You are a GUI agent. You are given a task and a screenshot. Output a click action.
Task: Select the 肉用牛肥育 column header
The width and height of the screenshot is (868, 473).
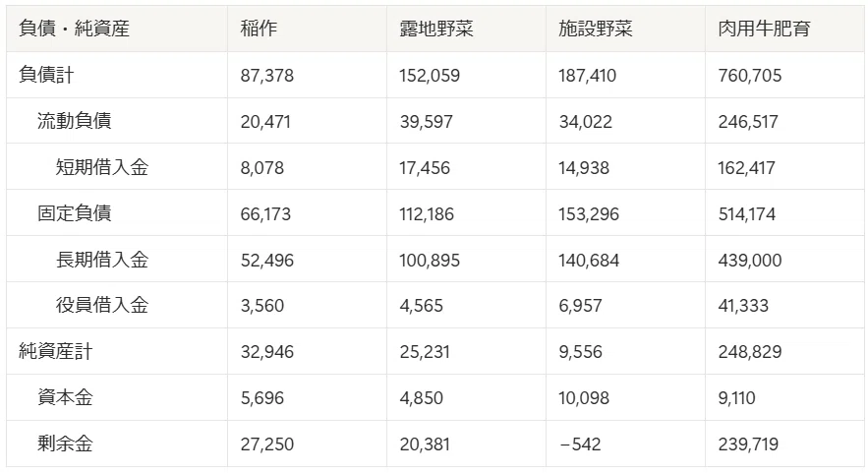point(784,29)
